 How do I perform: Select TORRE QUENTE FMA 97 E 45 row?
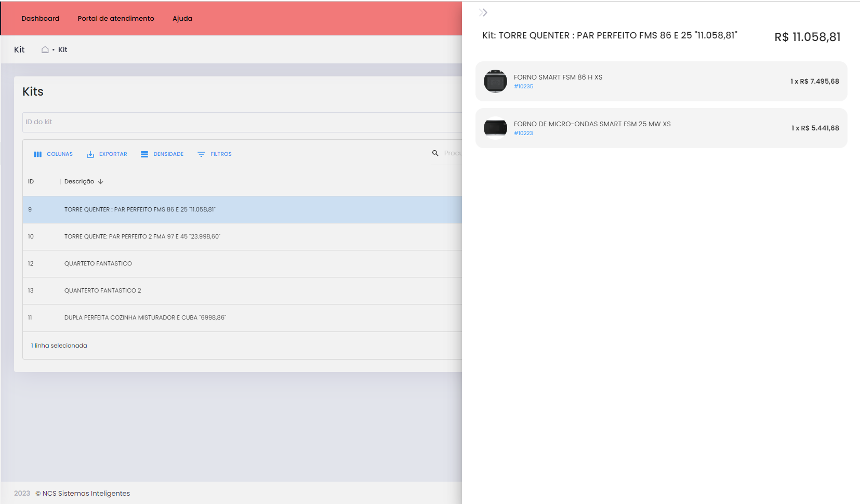[142, 237]
